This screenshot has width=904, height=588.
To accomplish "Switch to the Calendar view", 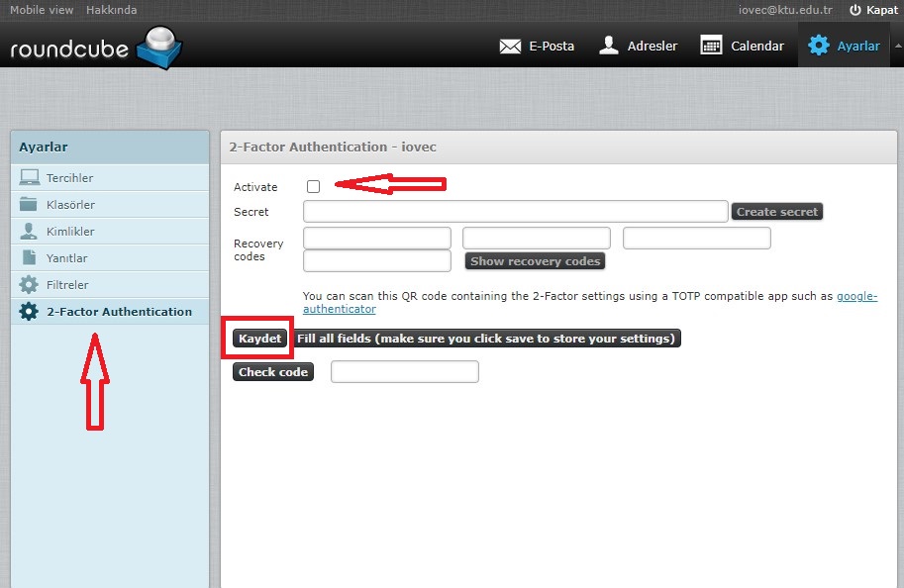I will [x=742, y=46].
